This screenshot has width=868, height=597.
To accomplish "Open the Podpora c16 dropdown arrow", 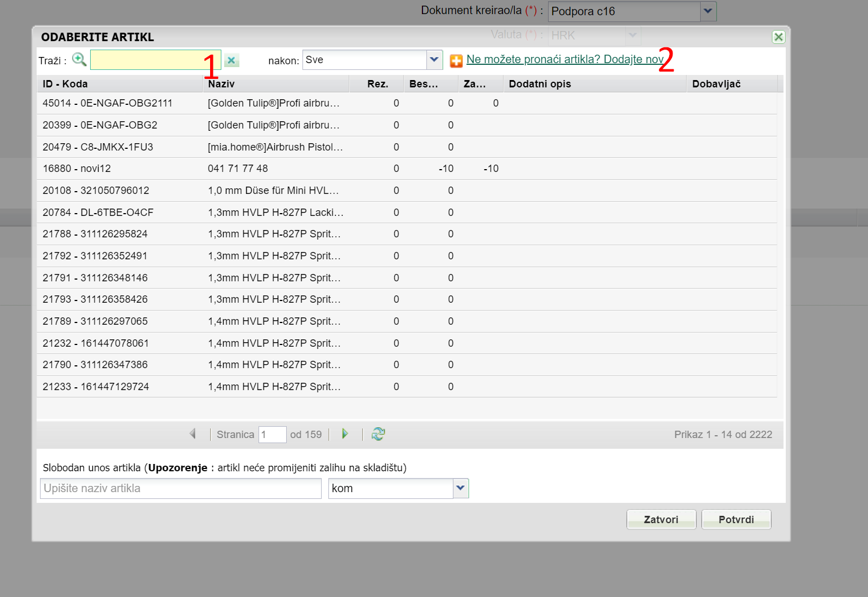I will coord(708,11).
